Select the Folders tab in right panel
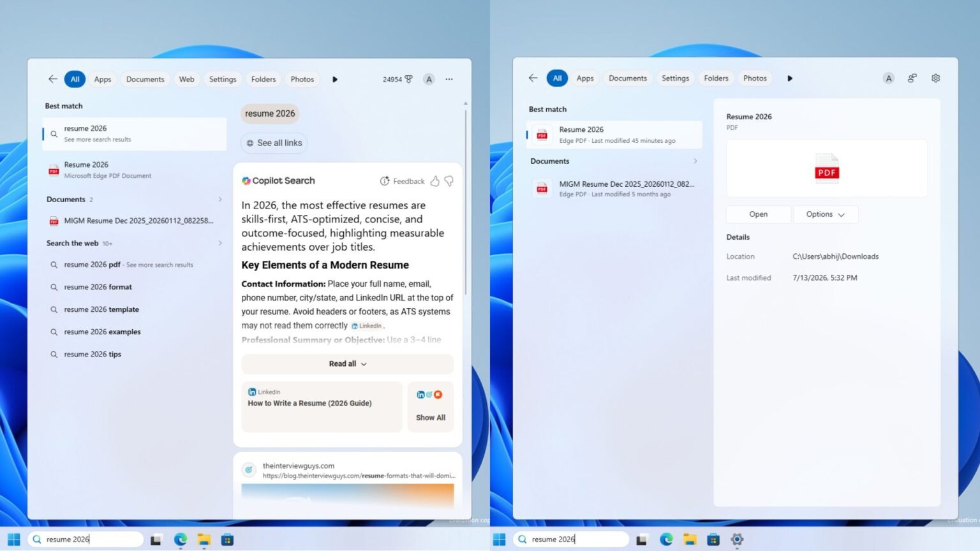The image size is (980, 551). 716,78
